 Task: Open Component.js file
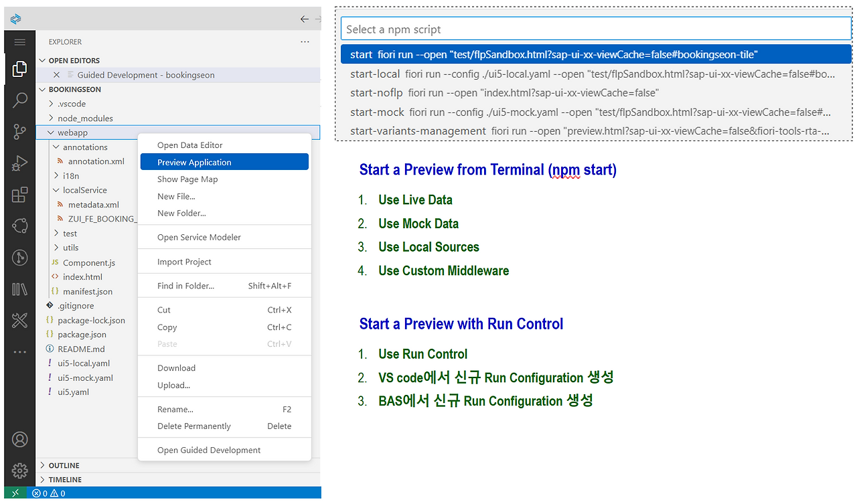click(x=89, y=262)
